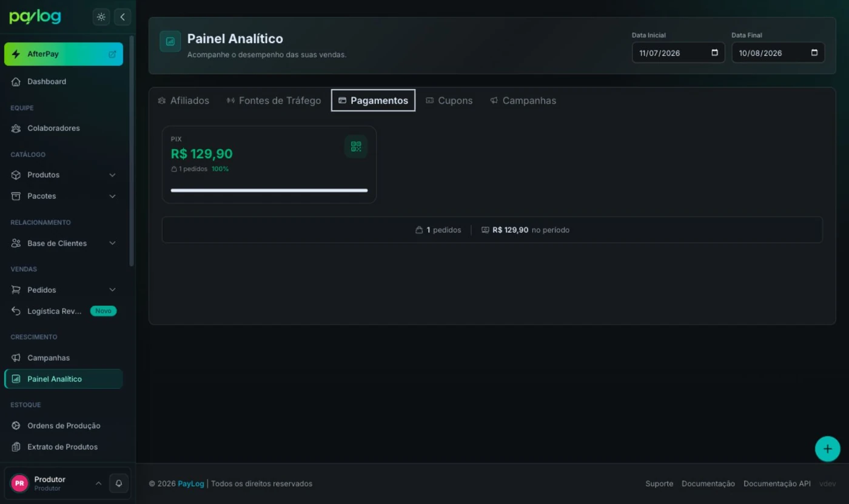Image resolution: width=849 pixels, height=504 pixels.
Task: Click the floating plus button
Action: tap(827, 449)
